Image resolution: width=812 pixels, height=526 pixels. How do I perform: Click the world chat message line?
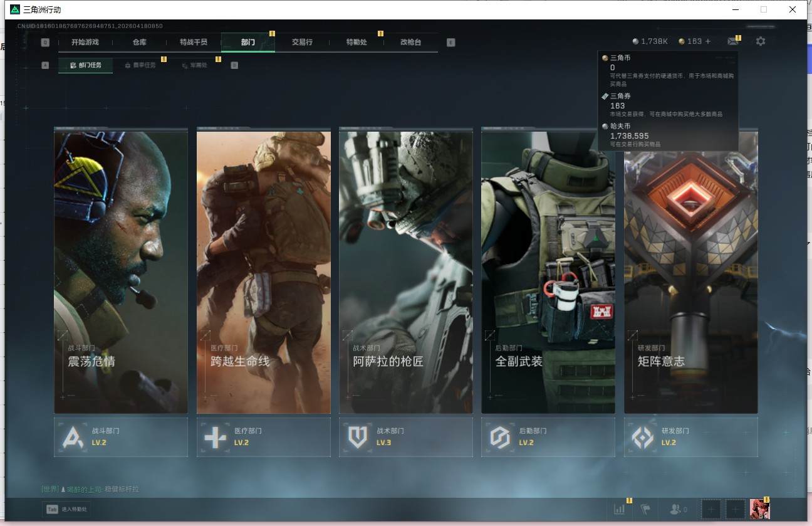tap(90, 489)
